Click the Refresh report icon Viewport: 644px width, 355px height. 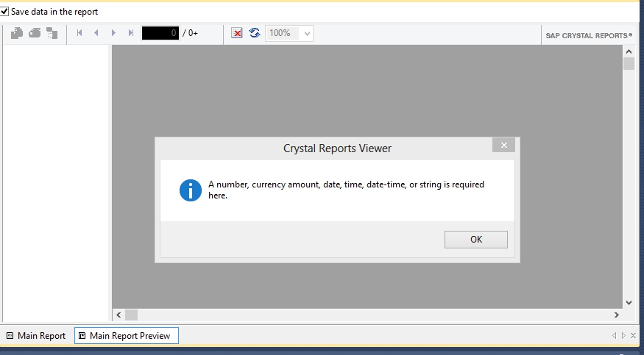coord(255,33)
